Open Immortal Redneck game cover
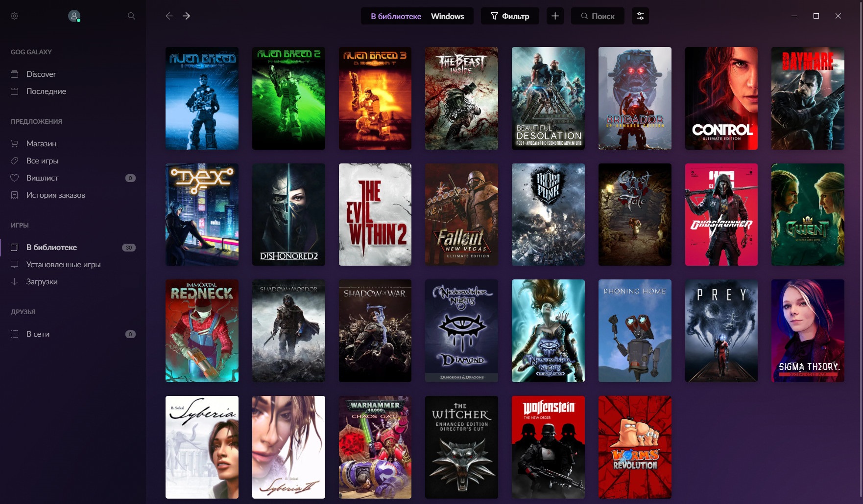This screenshot has width=863, height=504. 202,331
